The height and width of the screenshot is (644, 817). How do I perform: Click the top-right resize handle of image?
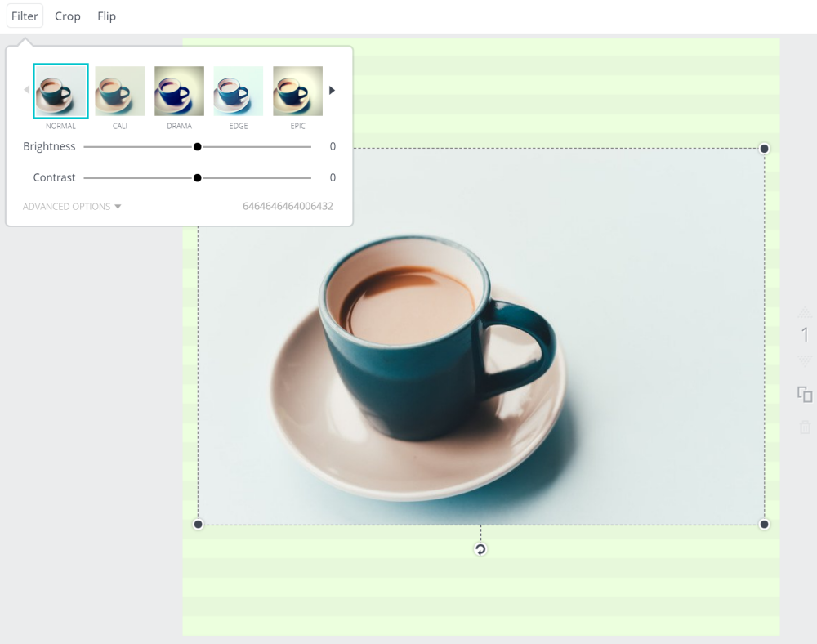[764, 149]
